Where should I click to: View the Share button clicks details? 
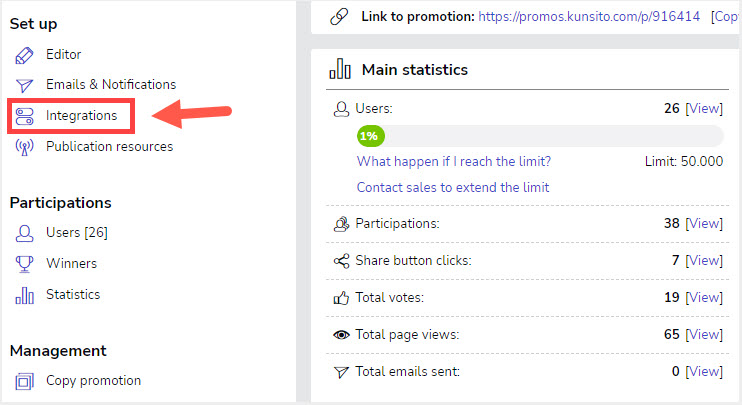coord(704,261)
